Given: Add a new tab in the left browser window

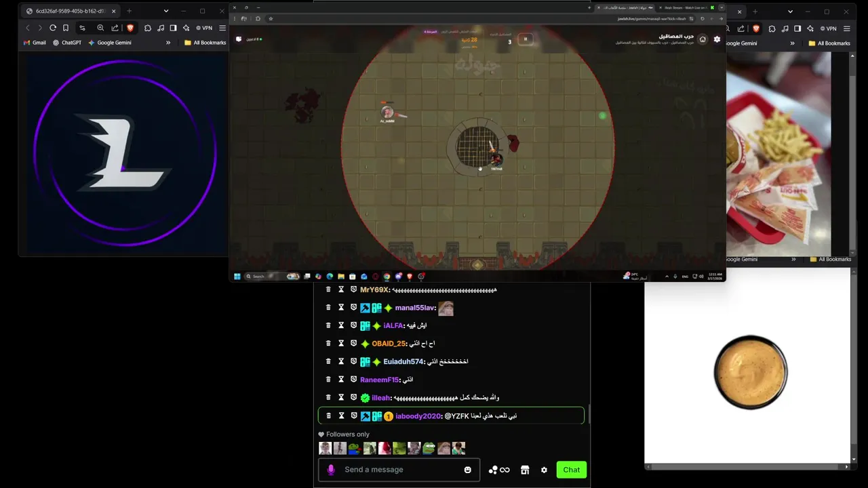Looking at the screenshot, I should [129, 11].
